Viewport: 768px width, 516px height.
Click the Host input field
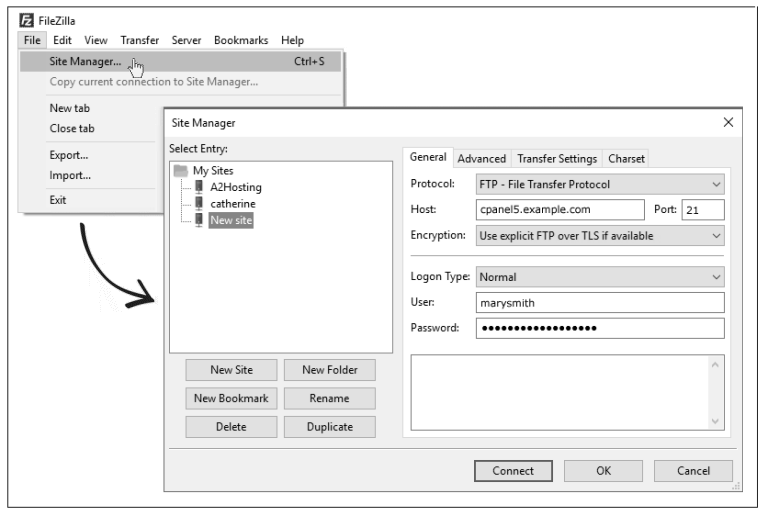(560, 210)
